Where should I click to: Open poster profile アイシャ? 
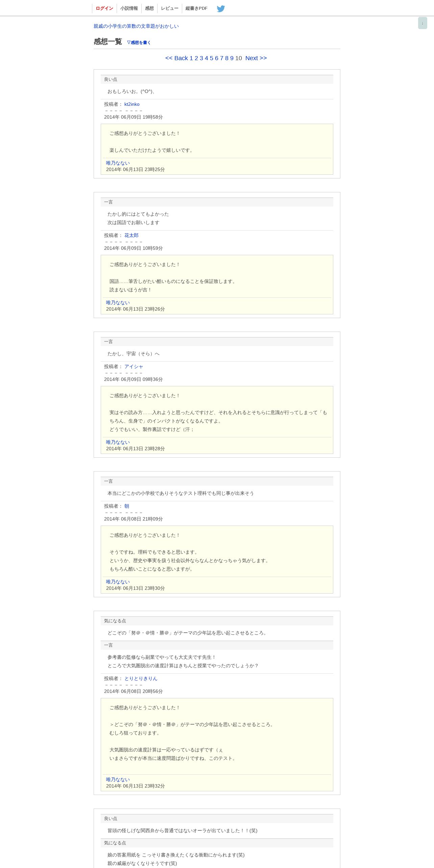[134, 366]
